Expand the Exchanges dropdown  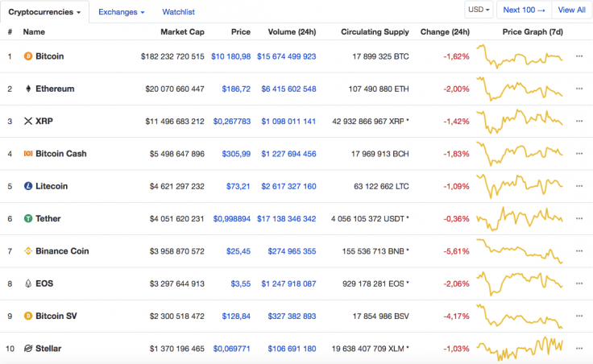point(121,12)
